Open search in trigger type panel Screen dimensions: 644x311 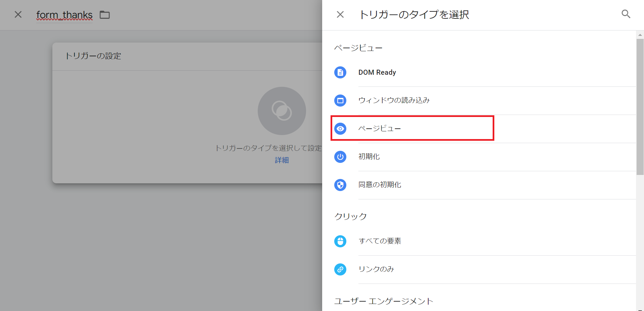626,14
